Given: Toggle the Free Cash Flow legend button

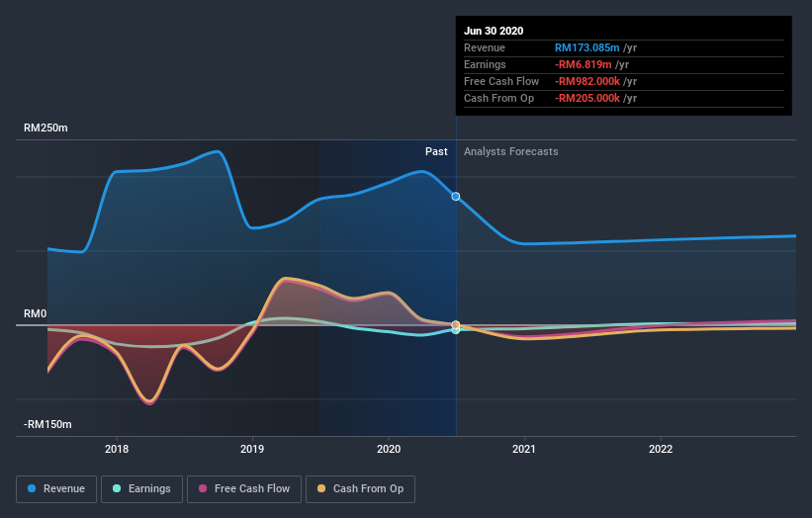Looking at the screenshot, I should 244,489.
